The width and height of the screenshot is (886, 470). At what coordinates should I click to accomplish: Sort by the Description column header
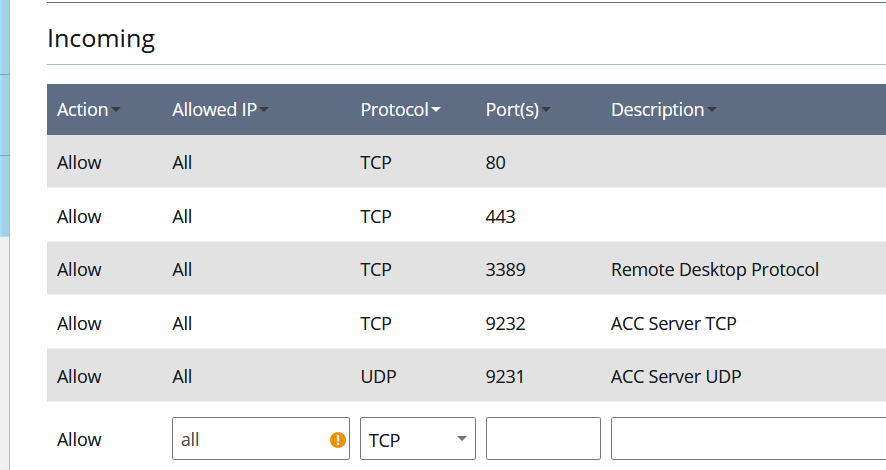pyautogui.click(x=663, y=110)
